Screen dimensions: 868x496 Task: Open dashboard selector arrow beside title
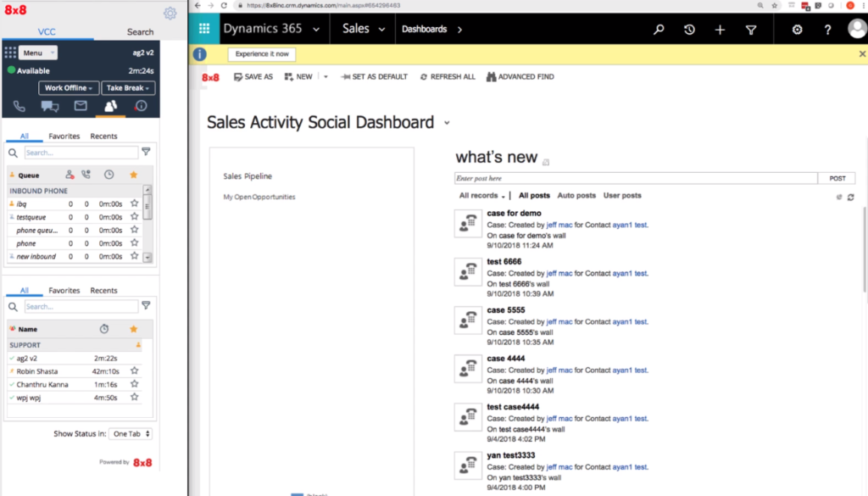447,123
